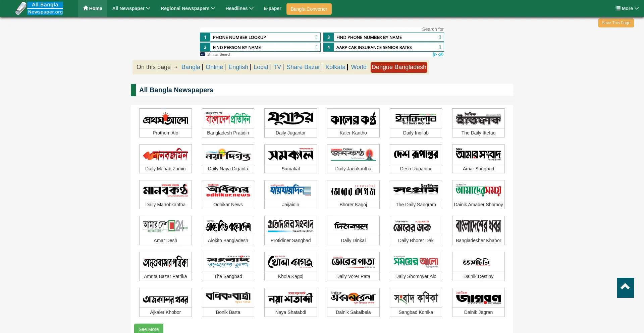Open the Daily Naya Diganta logo
644x333 pixels.
(x=228, y=154)
